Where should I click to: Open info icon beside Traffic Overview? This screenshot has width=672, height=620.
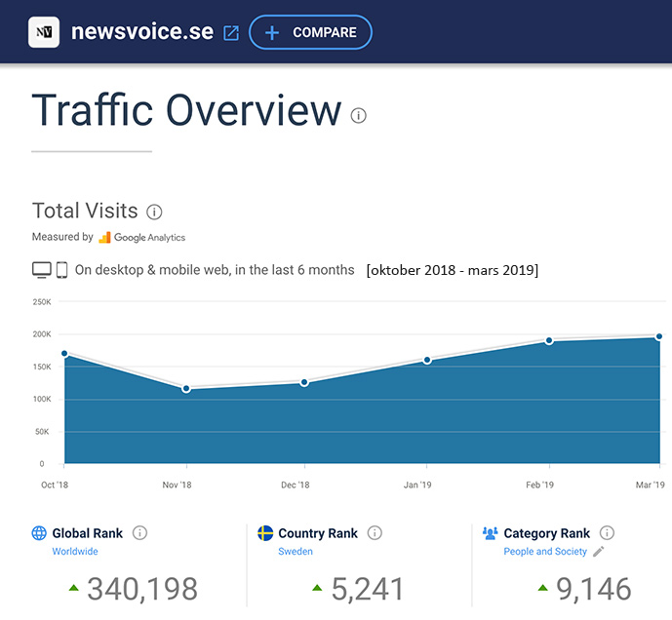click(358, 116)
